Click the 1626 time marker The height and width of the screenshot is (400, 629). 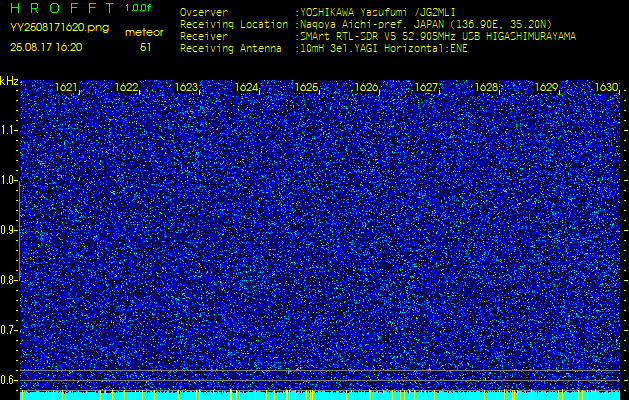click(x=366, y=87)
